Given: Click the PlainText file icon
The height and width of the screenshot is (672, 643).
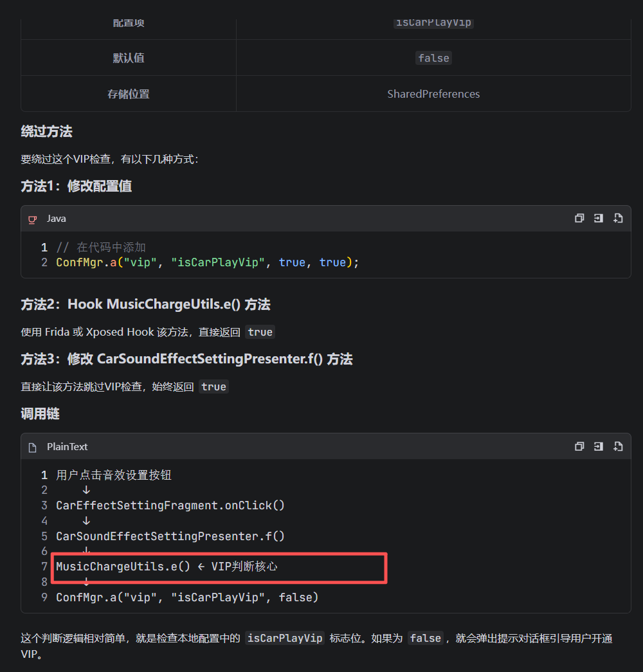Looking at the screenshot, I should click(x=33, y=448).
